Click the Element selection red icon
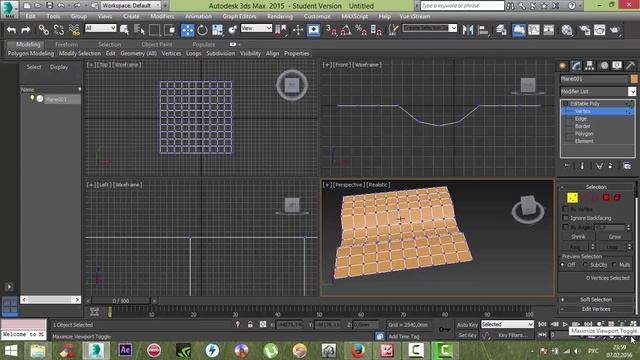640x360 pixels. (x=617, y=198)
